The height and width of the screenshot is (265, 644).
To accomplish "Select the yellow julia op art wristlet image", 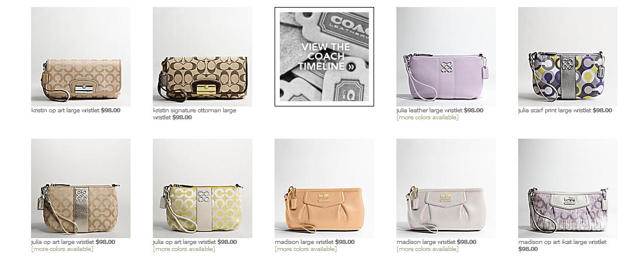I will click(203, 188).
